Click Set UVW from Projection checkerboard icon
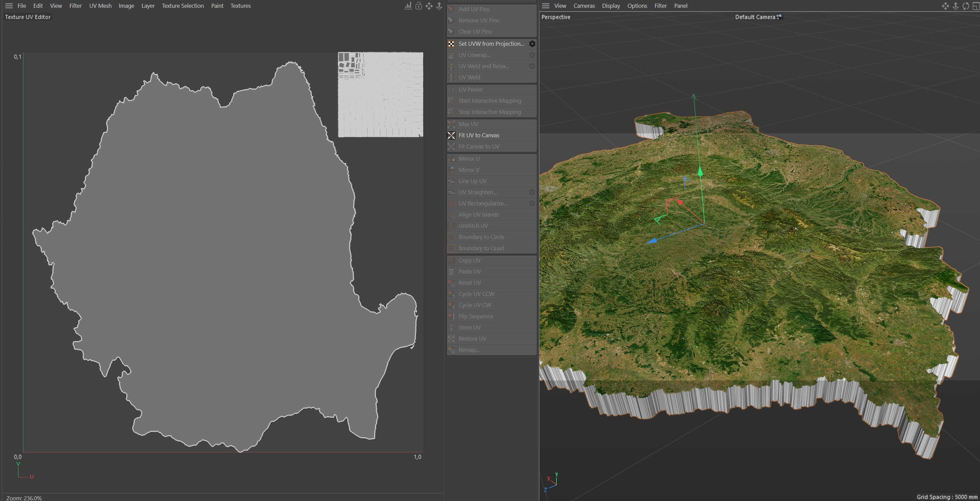The width and height of the screenshot is (980, 501). 451,44
